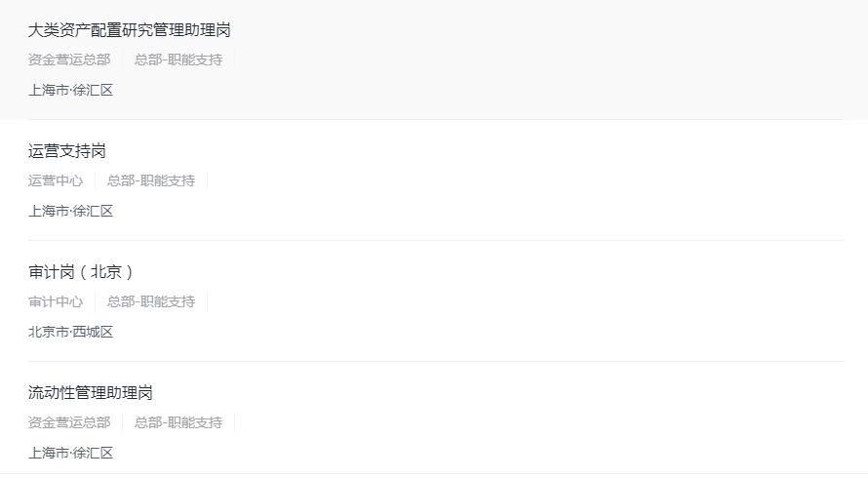
Task: Click the 北京市·西城区 location text
Action: click(x=71, y=332)
